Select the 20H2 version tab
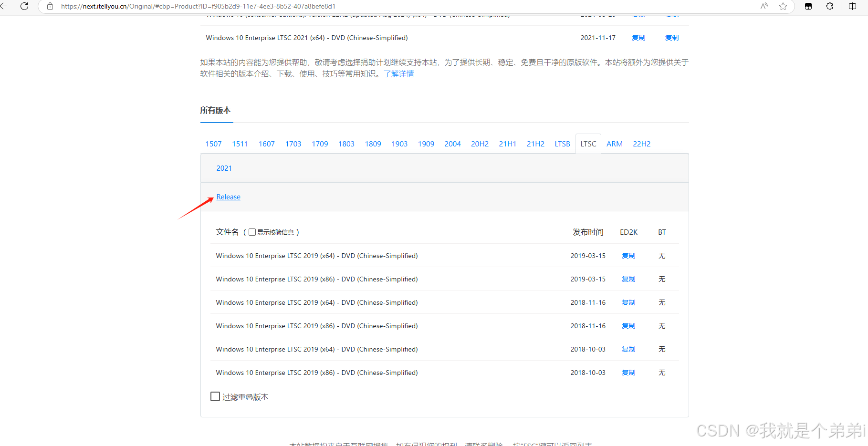The height and width of the screenshot is (446, 868). click(480, 144)
